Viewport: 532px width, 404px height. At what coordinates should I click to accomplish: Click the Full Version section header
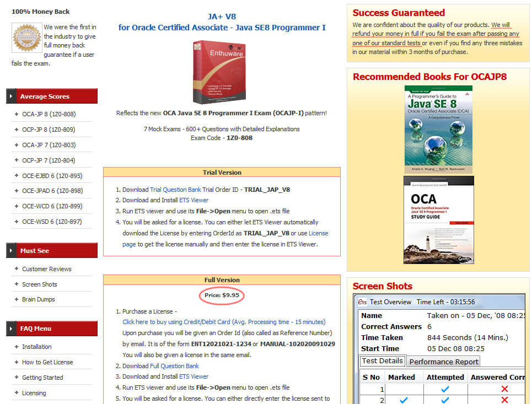222,280
